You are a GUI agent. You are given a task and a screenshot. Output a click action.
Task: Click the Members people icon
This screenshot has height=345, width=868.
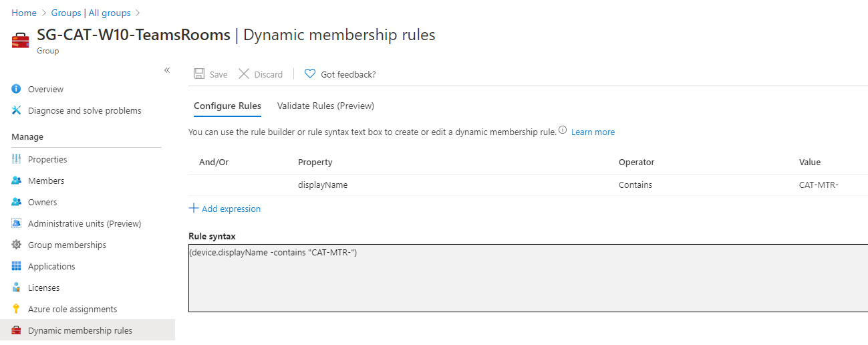pyautogui.click(x=17, y=181)
